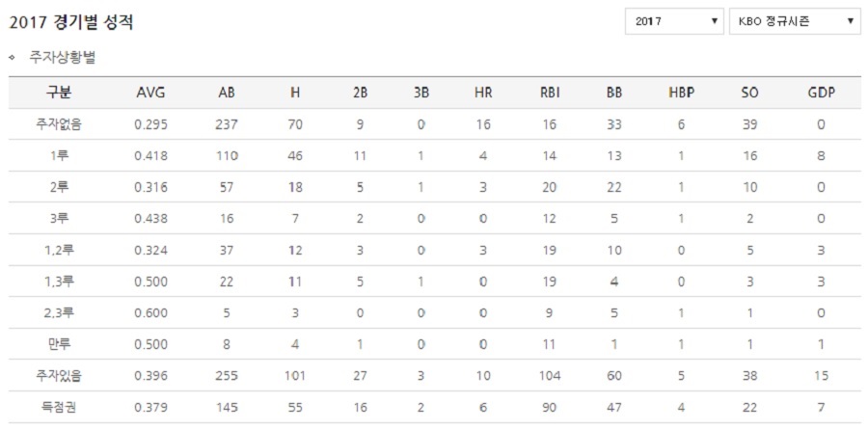Image resolution: width=868 pixels, height=430 pixels.
Task: Click the 2017 경기별 성적 heading
Action: [x=71, y=23]
